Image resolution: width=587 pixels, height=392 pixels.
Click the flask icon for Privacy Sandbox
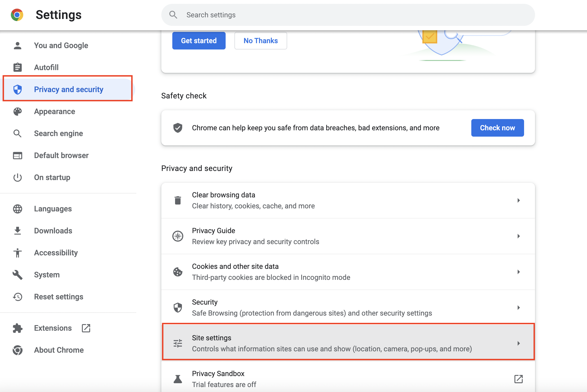point(178,379)
